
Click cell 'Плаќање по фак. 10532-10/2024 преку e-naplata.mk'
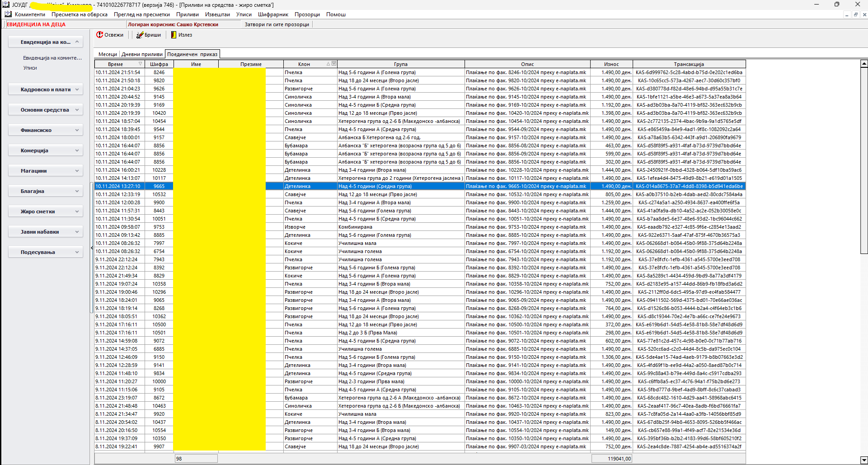click(527, 194)
